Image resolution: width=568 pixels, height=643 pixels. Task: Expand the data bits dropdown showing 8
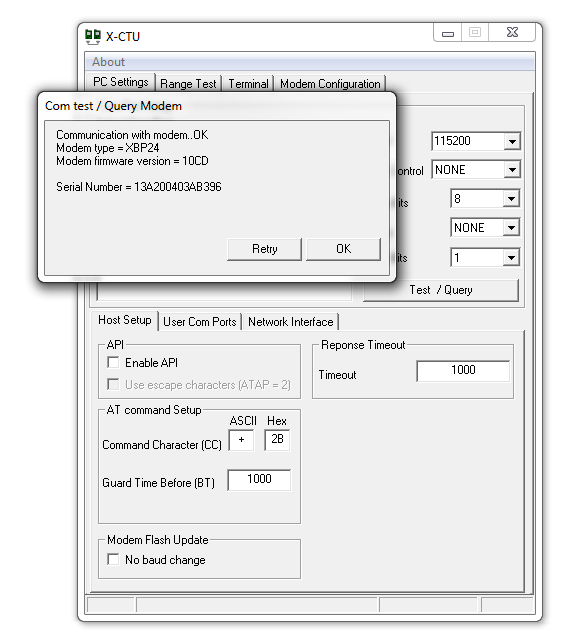(511, 199)
